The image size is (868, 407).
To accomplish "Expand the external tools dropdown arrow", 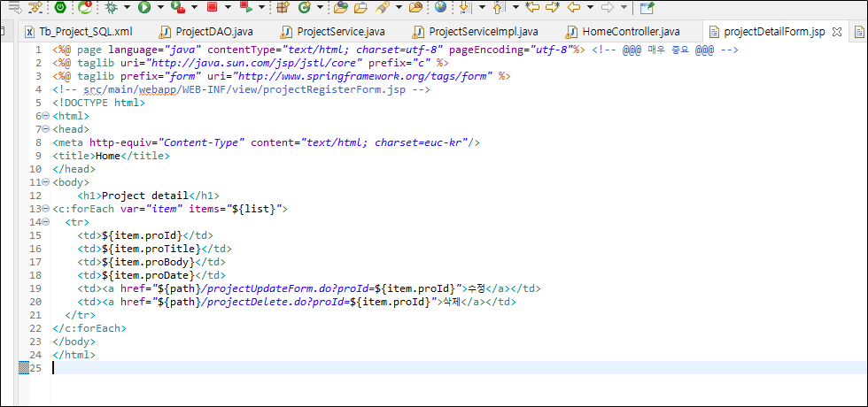I will coord(194,7).
